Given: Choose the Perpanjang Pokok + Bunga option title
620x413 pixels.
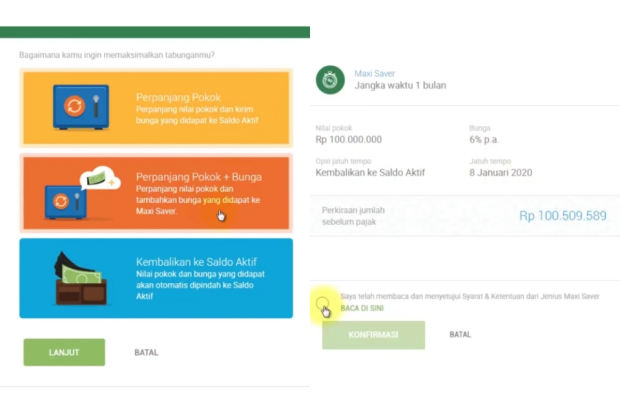Looking at the screenshot, I should click(x=199, y=177).
